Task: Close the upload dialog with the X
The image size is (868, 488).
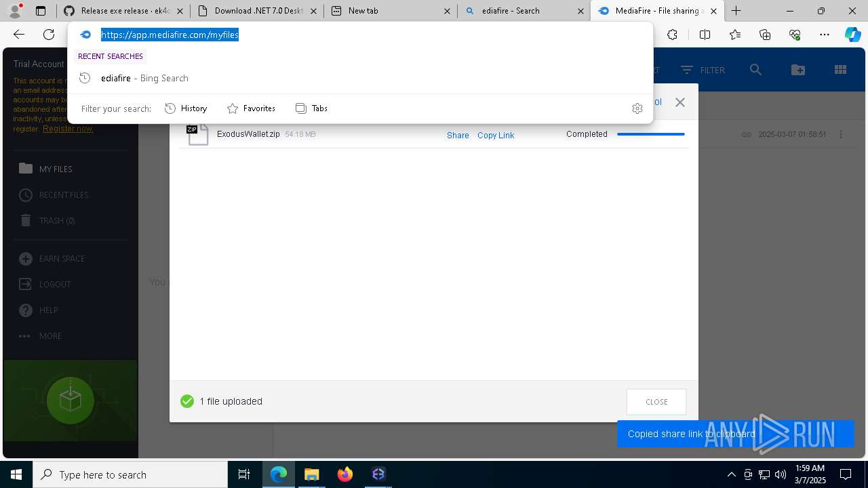Action: 680,102
